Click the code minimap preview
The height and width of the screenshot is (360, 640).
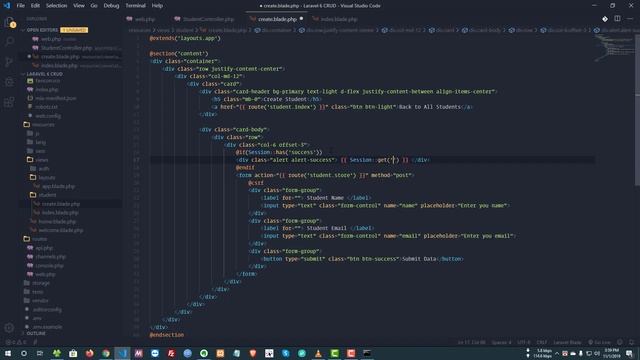pos(613,47)
